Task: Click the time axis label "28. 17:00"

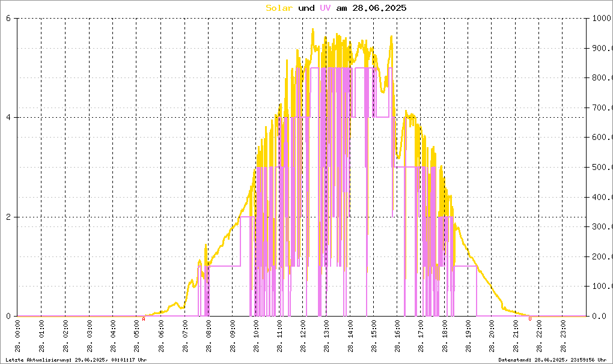Action: [x=420, y=336]
